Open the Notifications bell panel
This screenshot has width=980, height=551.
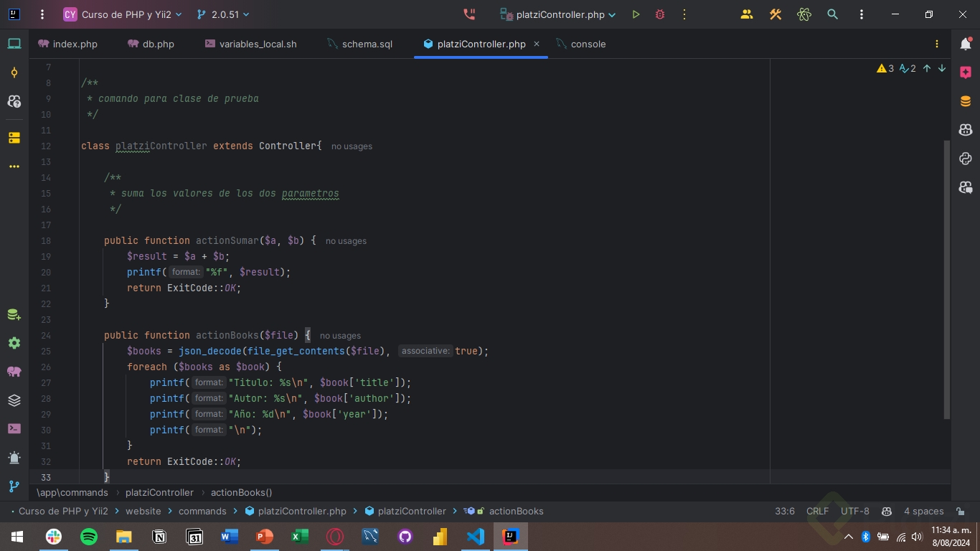click(966, 44)
